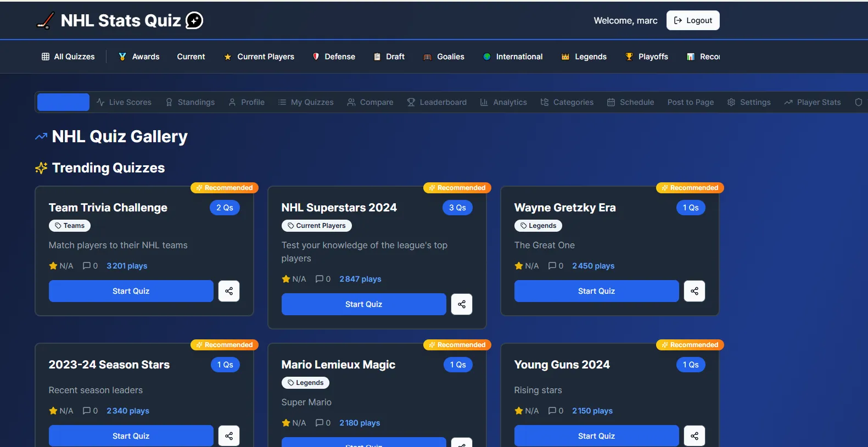Start the Team Trivia Challenge quiz
This screenshot has width=868, height=447.
click(x=131, y=291)
